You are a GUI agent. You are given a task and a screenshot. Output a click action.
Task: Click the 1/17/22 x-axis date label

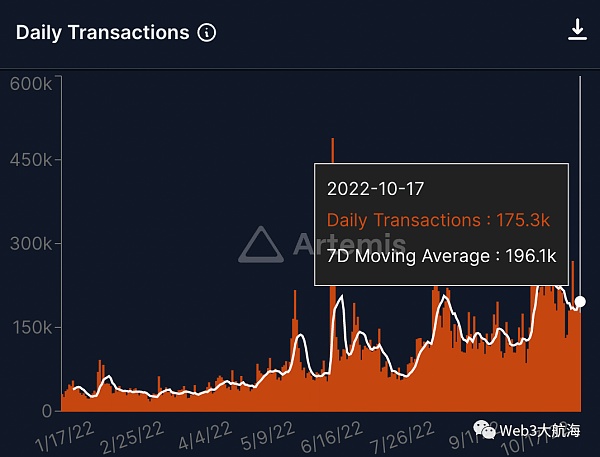click(x=64, y=437)
